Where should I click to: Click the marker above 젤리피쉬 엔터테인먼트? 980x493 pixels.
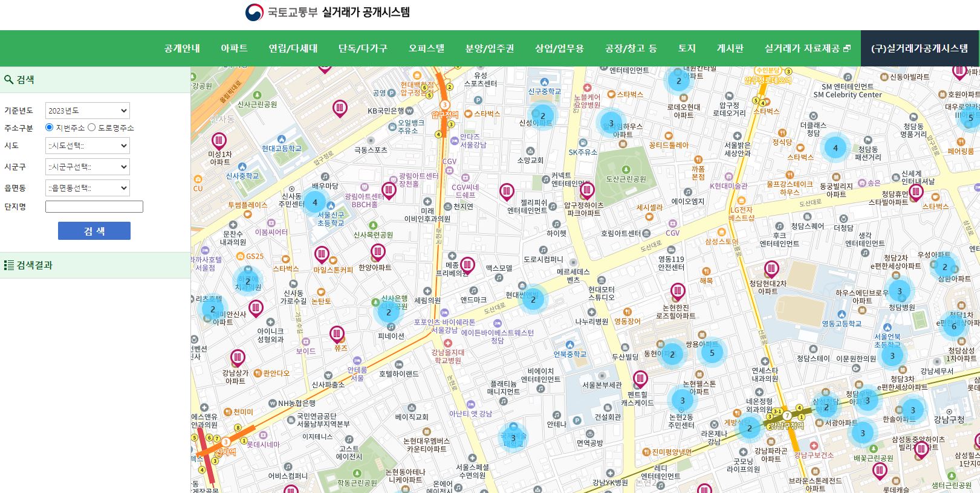[x=507, y=192]
